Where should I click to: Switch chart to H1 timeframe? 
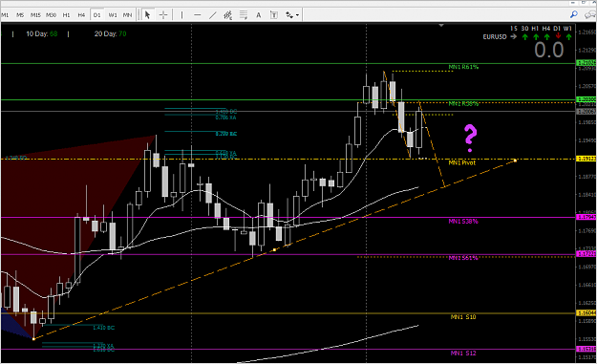pos(66,15)
